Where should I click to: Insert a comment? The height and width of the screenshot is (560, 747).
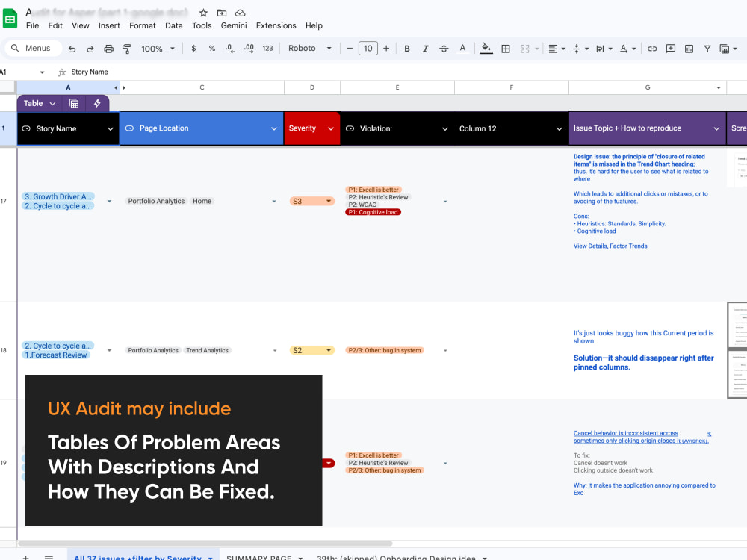(671, 49)
